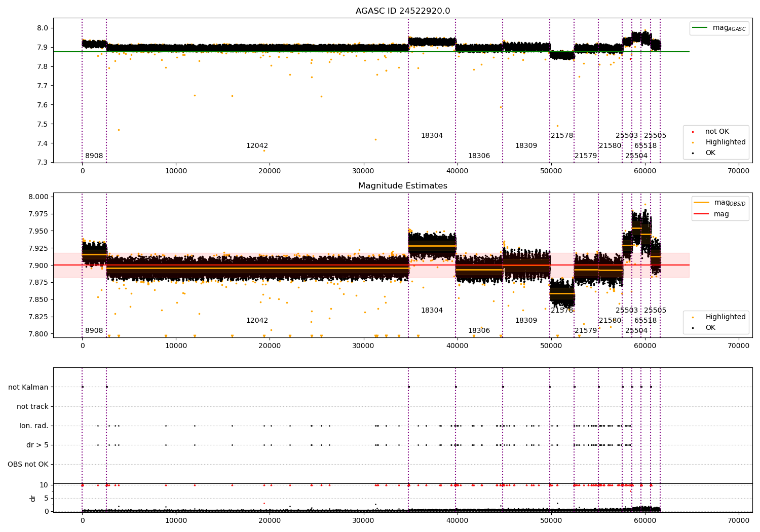
Task: Select 'Highlighted' in the AGASC ID plot legend
Action: pos(726,142)
